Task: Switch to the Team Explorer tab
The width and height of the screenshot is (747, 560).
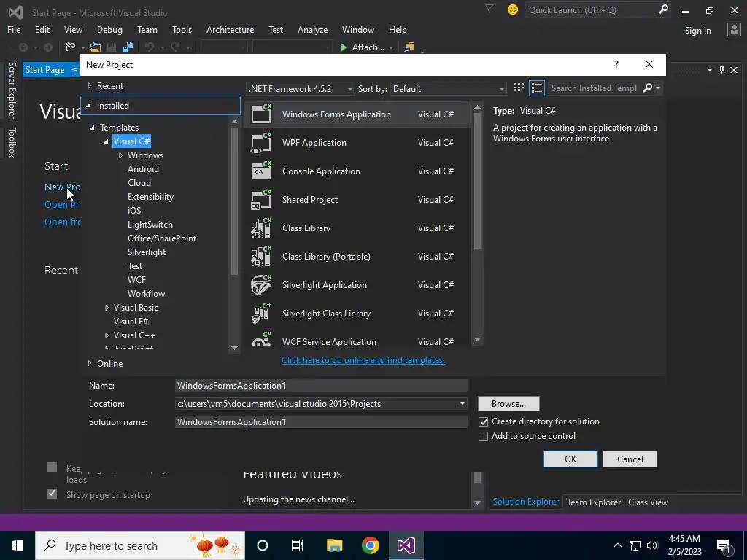Action: (x=594, y=502)
